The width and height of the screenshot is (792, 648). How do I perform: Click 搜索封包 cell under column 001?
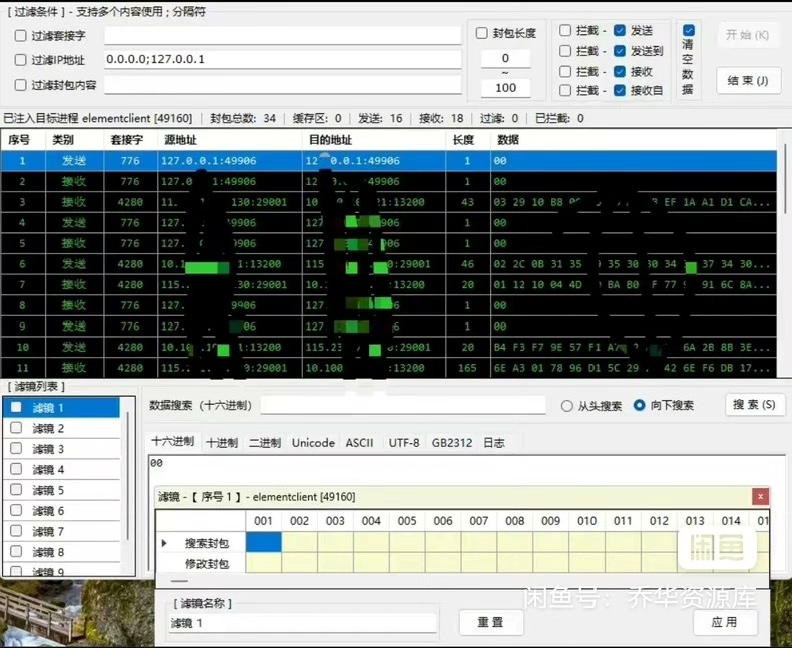[264, 542]
